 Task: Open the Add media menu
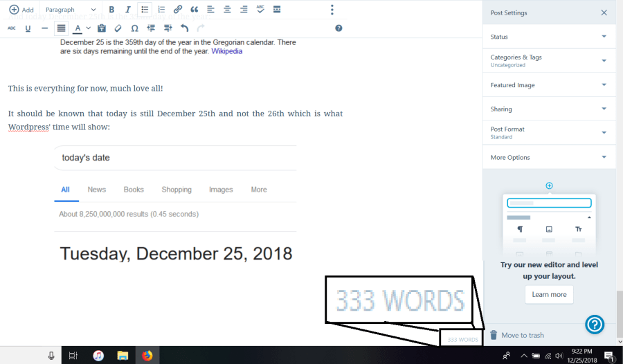21,10
